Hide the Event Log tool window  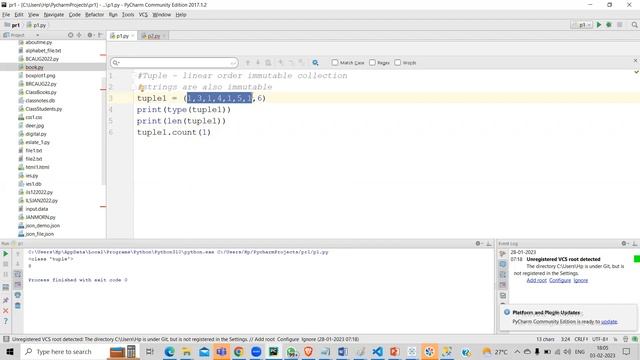click(635, 244)
